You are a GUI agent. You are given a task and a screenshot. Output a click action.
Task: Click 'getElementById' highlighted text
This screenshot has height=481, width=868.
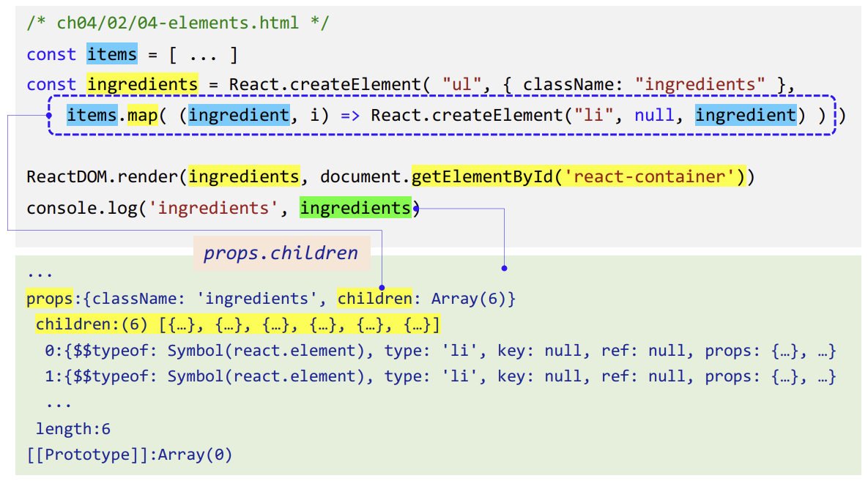(481, 176)
